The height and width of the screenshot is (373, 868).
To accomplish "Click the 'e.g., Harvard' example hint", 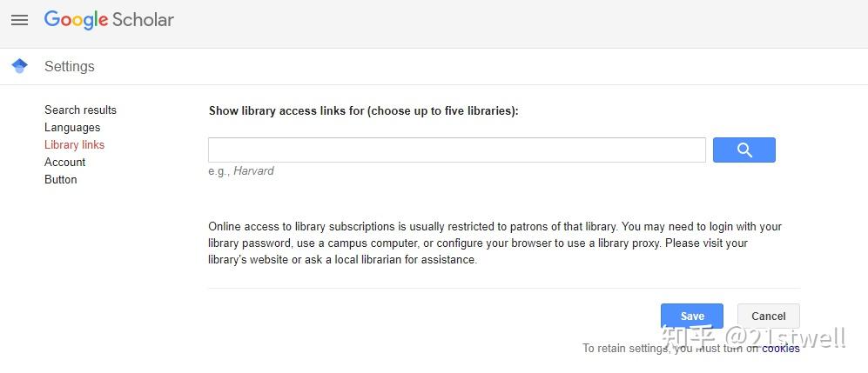I will (x=241, y=171).
